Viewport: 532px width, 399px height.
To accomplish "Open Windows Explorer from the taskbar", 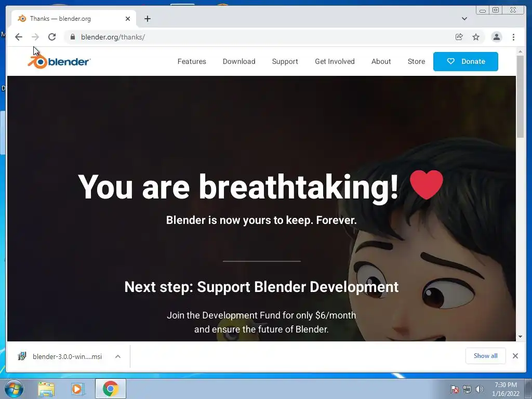I will click(46, 389).
